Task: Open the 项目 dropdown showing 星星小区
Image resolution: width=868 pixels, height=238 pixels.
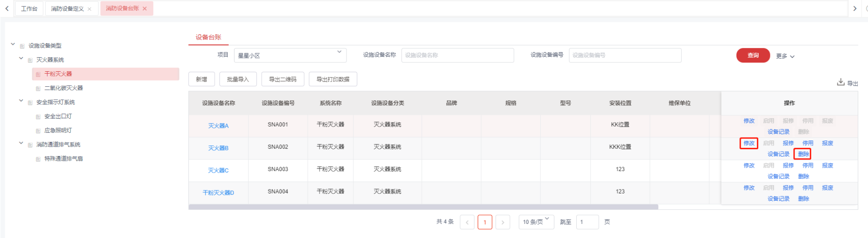Action: point(290,55)
